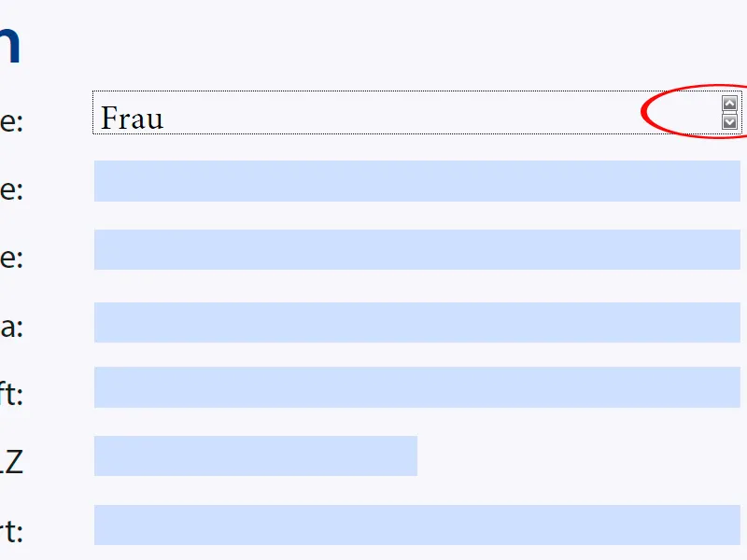Click the label beside the second input field
Image resolution: width=747 pixels, height=560 pixels.
[x=10, y=189]
